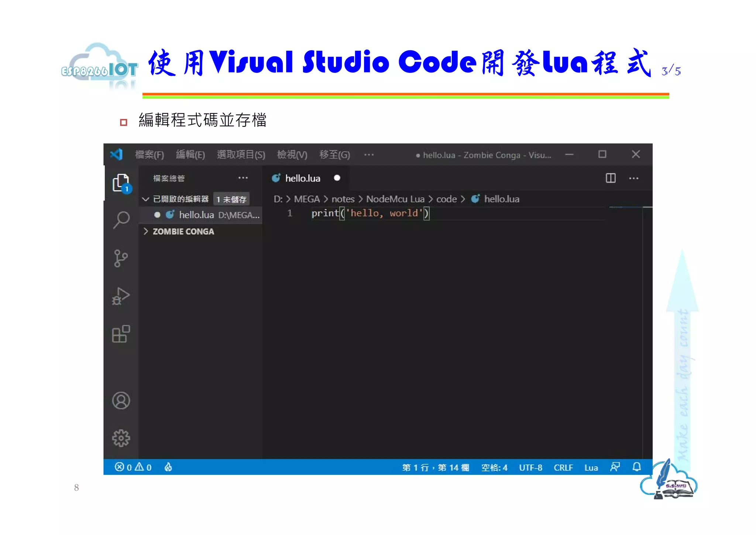Expand the ZOMBIE CONGA folder
756x535 pixels.
183,231
